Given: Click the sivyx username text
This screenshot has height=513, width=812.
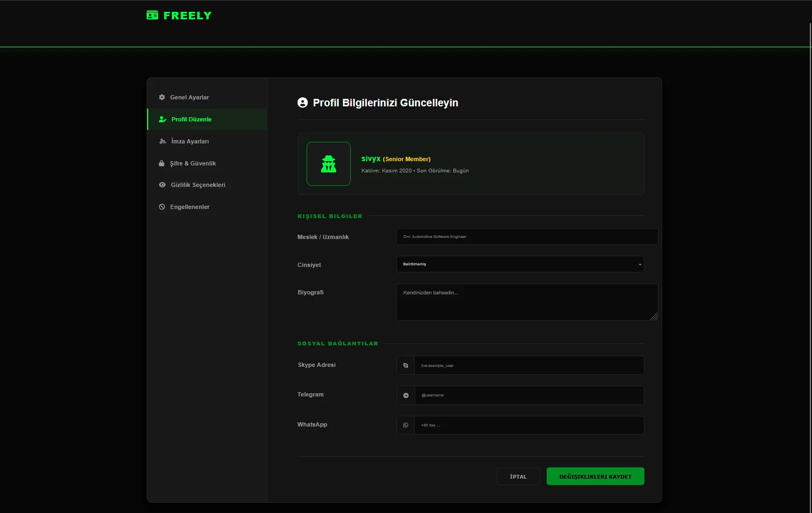Looking at the screenshot, I should (x=371, y=158).
